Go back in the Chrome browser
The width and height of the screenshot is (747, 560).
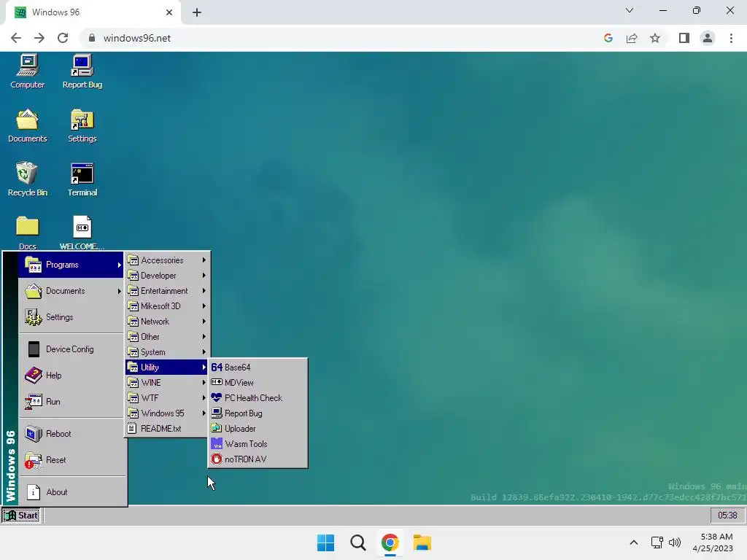tap(16, 38)
